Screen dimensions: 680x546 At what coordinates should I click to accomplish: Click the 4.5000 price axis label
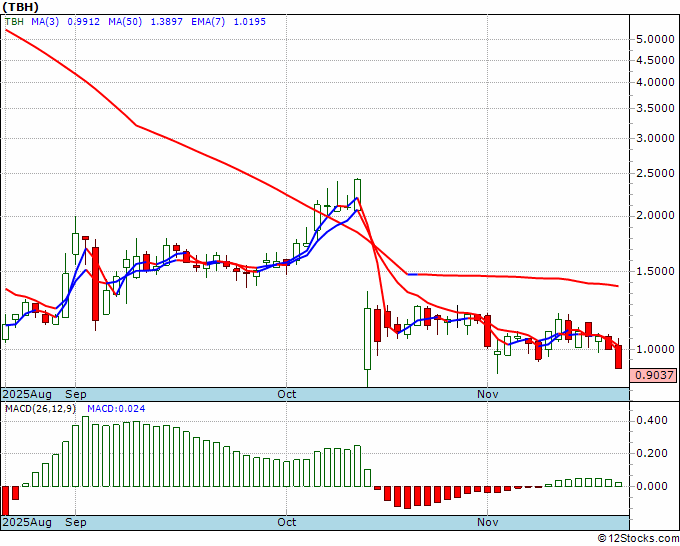(x=655, y=60)
